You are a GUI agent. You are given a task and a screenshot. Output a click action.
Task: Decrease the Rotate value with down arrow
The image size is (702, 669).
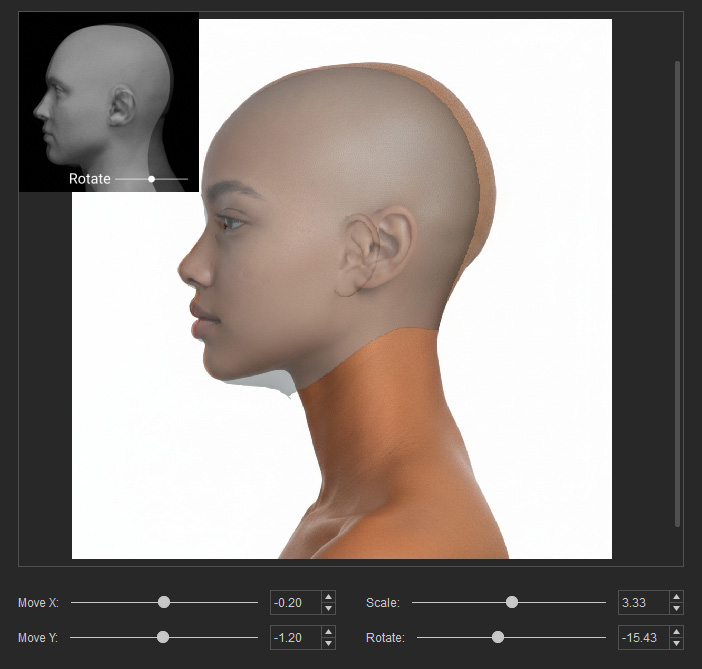[676, 643]
